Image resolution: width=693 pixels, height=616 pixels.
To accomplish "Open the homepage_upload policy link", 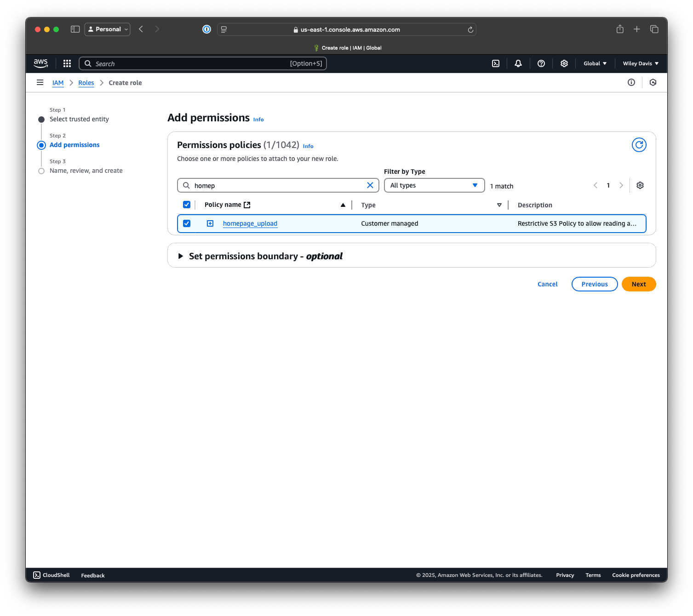I will [x=250, y=223].
